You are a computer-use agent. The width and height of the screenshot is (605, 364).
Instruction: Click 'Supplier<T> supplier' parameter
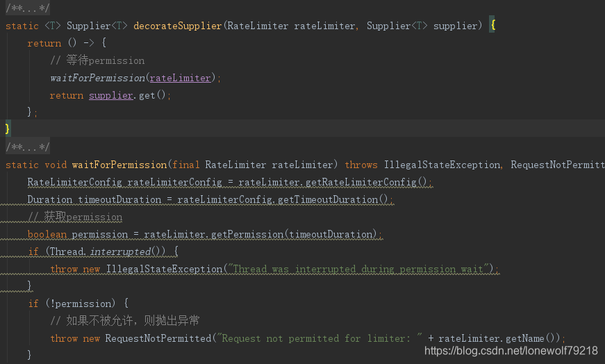tap(422, 26)
